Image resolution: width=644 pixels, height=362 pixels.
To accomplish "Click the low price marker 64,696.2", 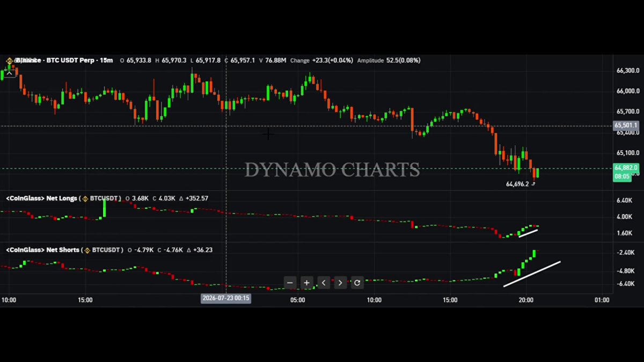I will pyautogui.click(x=517, y=184).
